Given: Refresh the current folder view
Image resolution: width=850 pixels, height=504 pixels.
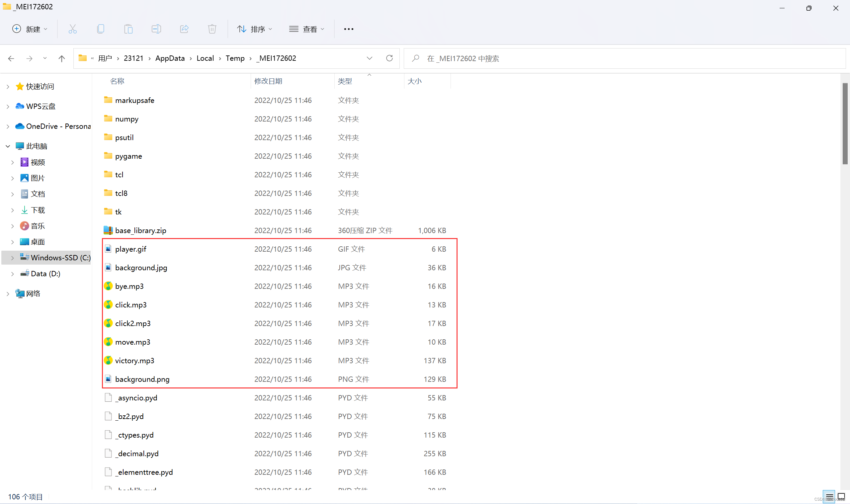Looking at the screenshot, I should pyautogui.click(x=389, y=58).
